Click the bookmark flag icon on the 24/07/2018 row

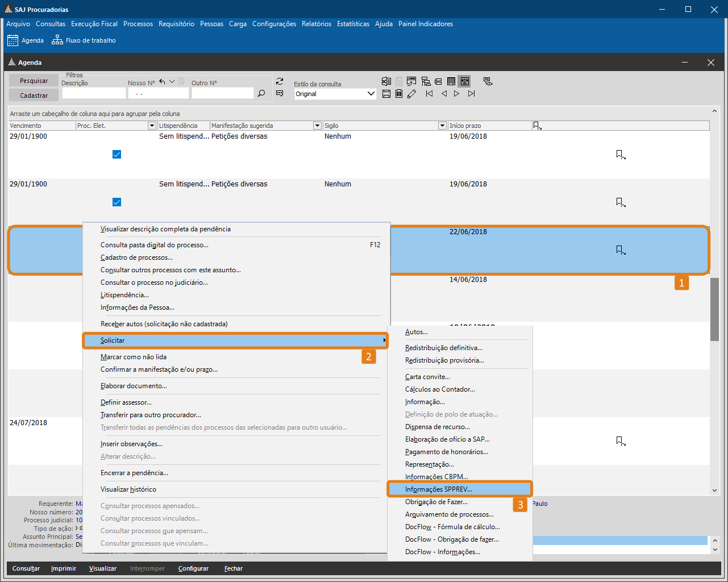pos(621,441)
